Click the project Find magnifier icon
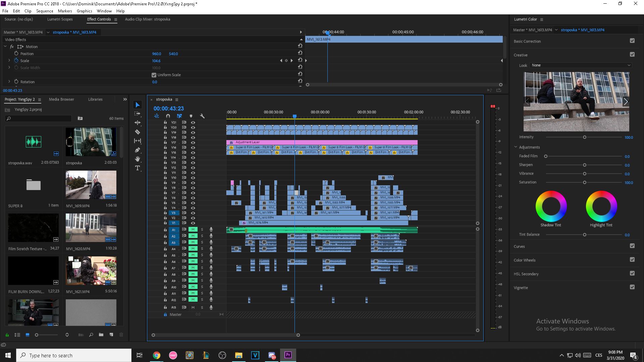644x362 pixels. (91, 335)
